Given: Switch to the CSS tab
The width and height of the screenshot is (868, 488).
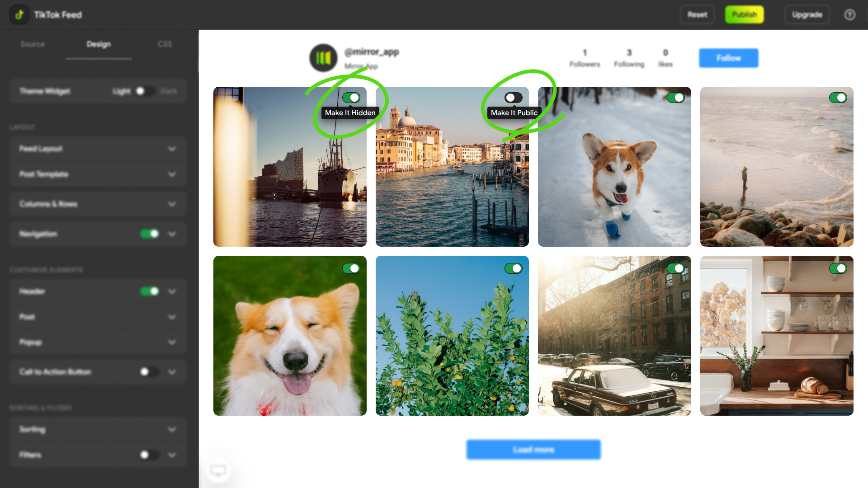Looking at the screenshot, I should click(x=165, y=44).
